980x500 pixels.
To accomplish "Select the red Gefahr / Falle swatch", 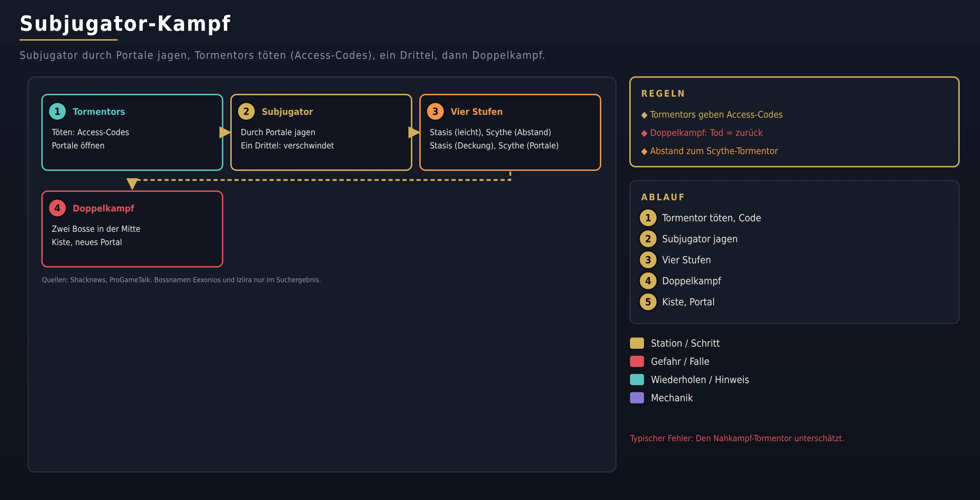I will tap(637, 361).
